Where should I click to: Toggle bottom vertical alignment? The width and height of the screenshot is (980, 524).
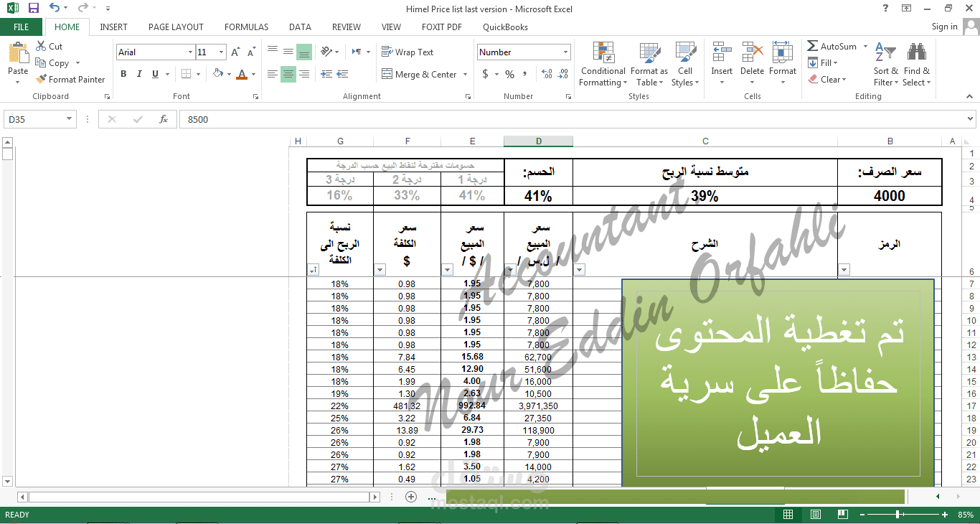pyautogui.click(x=304, y=52)
